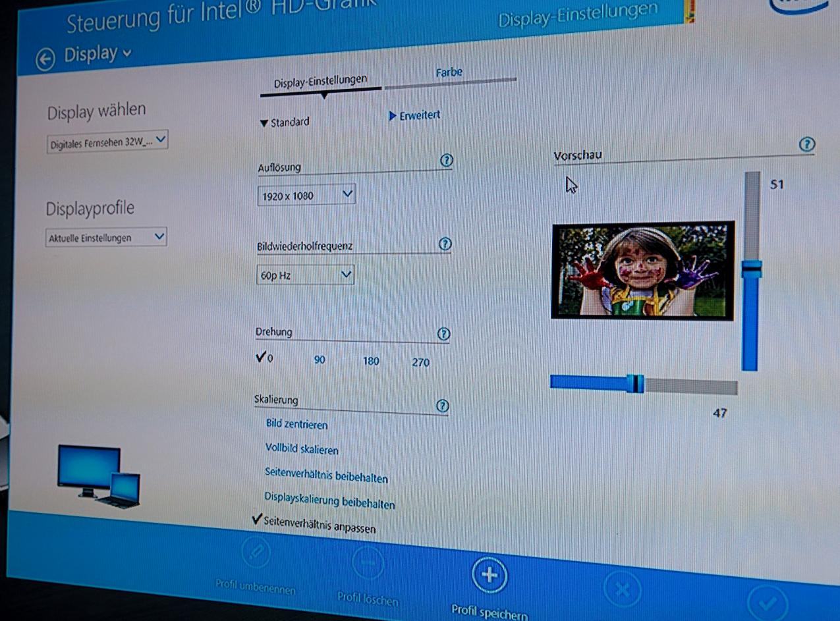Click the monitor and laptop devices icon
The image size is (840, 621).
(x=99, y=475)
